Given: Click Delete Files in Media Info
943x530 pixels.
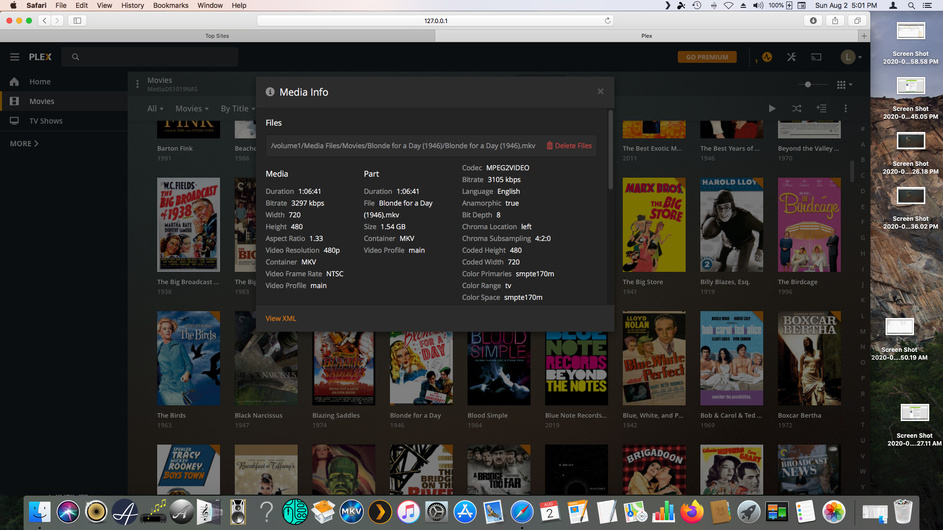Looking at the screenshot, I should coord(569,146).
